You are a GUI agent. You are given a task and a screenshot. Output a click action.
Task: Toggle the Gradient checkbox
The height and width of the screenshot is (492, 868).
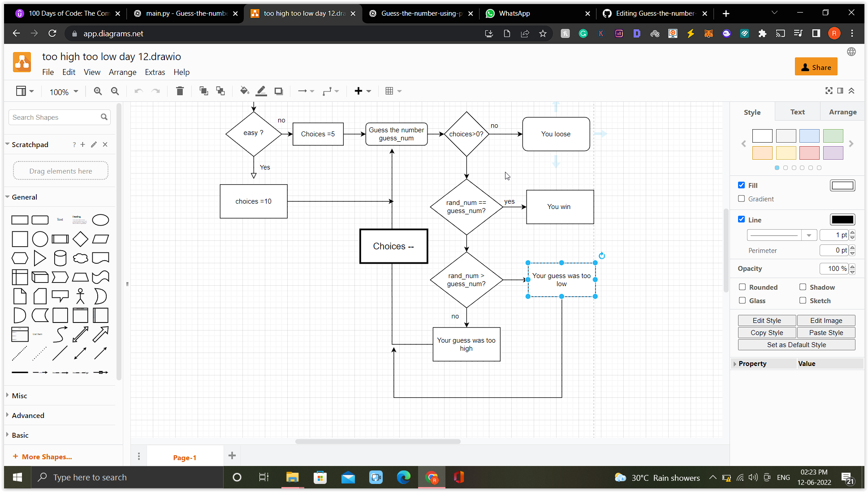[x=742, y=199]
